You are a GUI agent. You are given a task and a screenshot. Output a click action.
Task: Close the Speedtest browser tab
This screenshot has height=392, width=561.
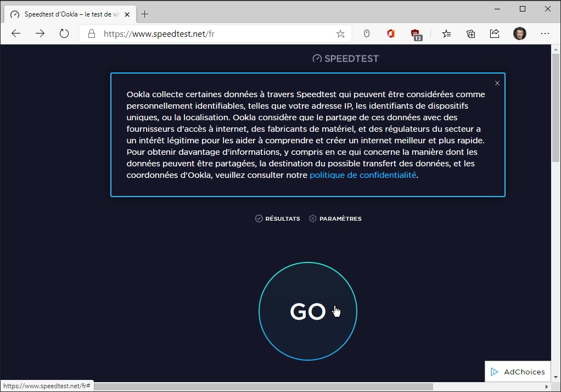[127, 14]
